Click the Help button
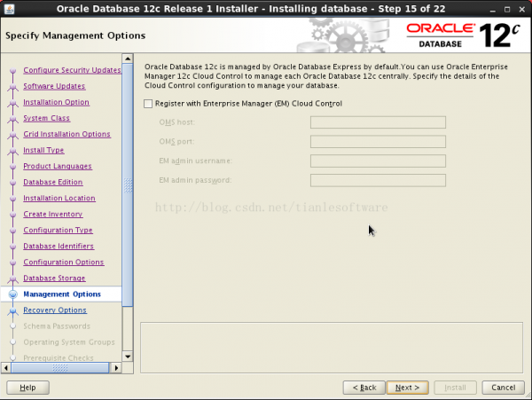Viewport: 532px width, 400px height. pos(27,388)
